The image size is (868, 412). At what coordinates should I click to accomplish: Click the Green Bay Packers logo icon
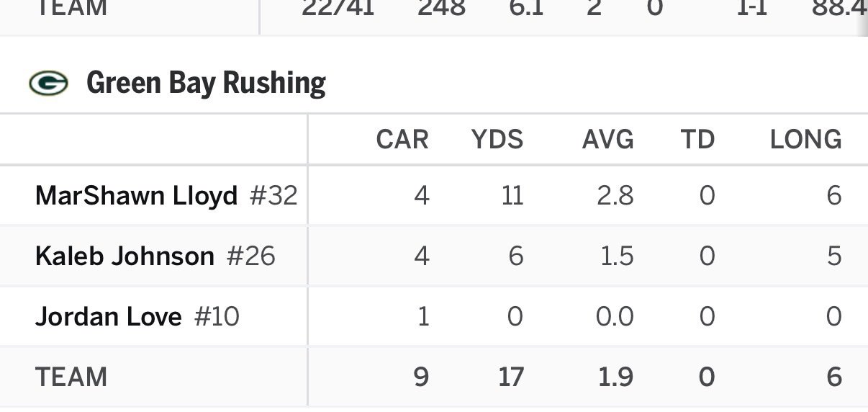click(x=48, y=84)
